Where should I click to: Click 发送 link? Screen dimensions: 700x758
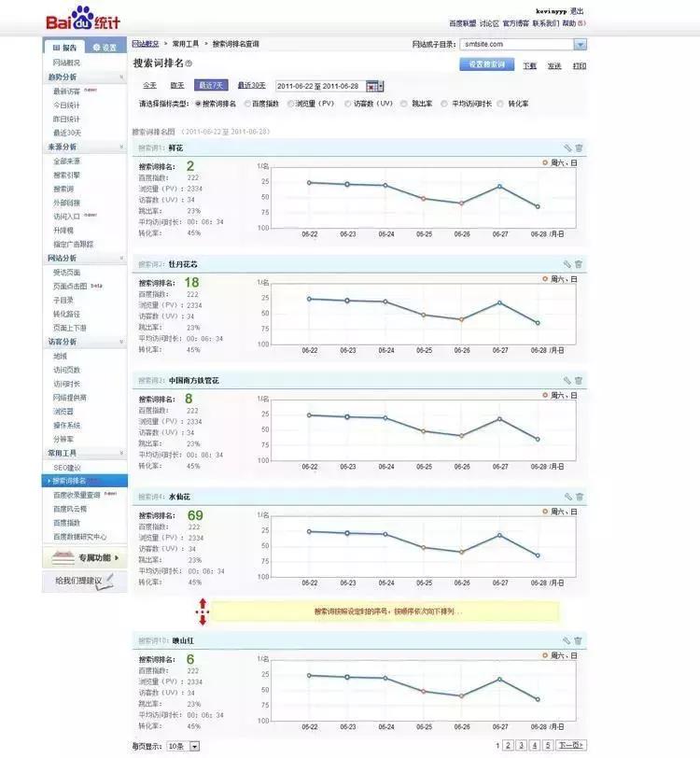554,65
